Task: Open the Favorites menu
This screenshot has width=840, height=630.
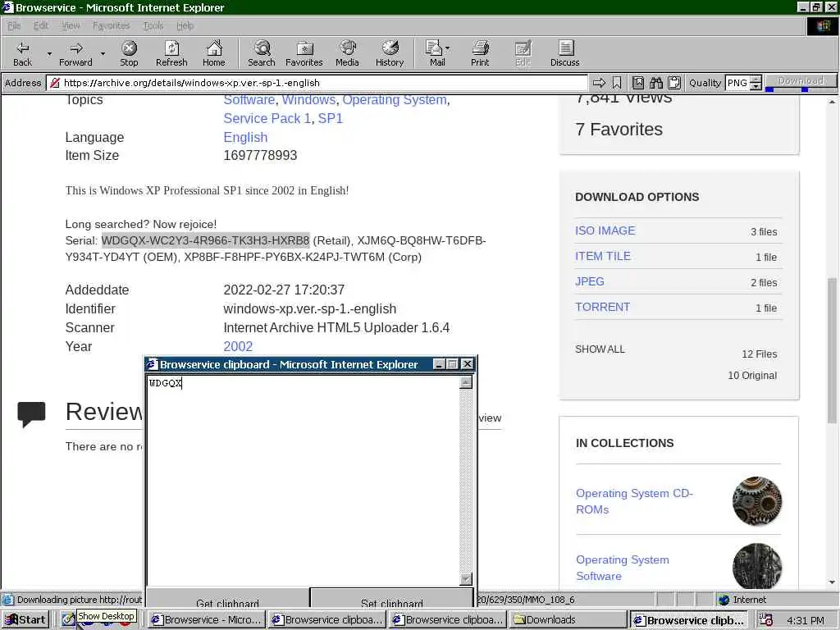Action: point(111,25)
